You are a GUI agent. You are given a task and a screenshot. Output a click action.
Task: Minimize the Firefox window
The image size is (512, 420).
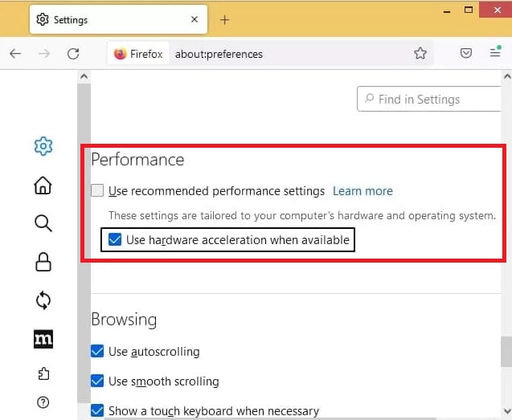447,10
